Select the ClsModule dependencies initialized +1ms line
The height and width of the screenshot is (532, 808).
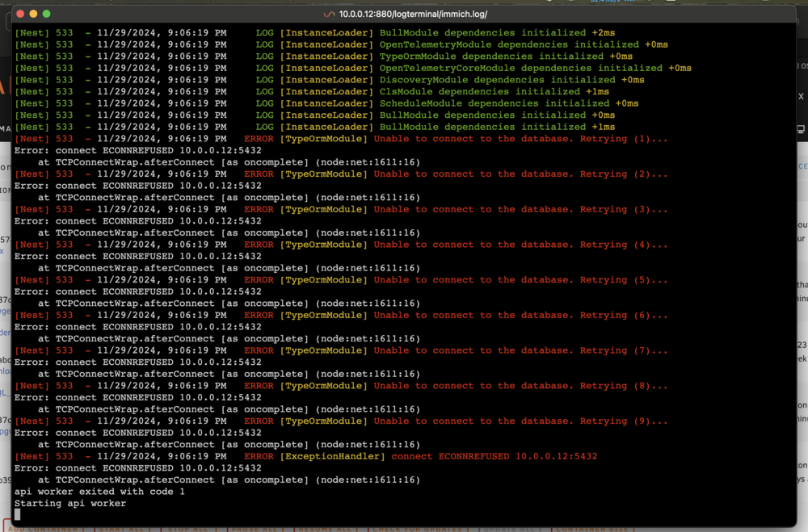tap(312, 92)
